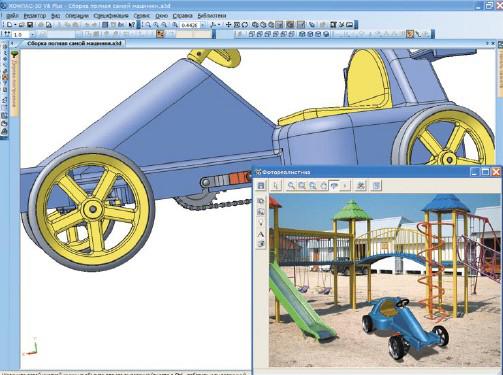503x375 pixels.
Task: Open the Справка menu
Action: (x=182, y=16)
